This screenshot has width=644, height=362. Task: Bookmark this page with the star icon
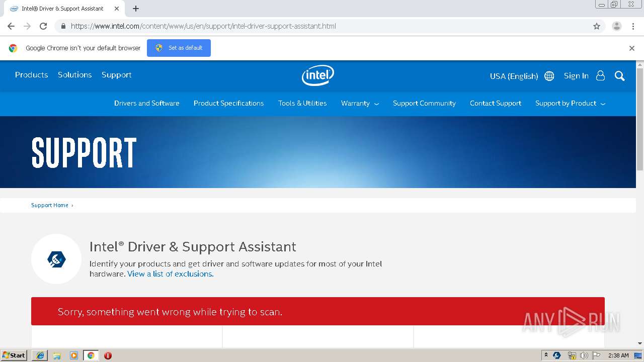[597, 26]
